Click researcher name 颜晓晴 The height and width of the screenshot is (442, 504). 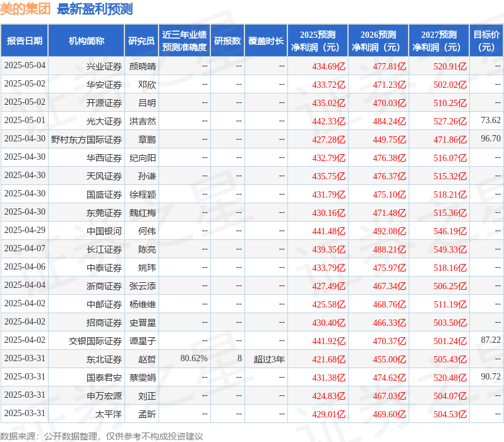click(143, 66)
